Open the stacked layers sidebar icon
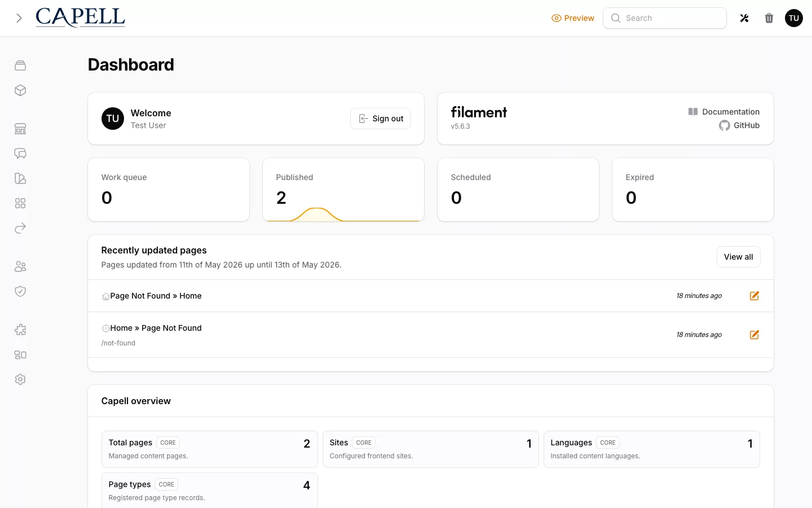This screenshot has height=508, width=812. pos(20,65)
